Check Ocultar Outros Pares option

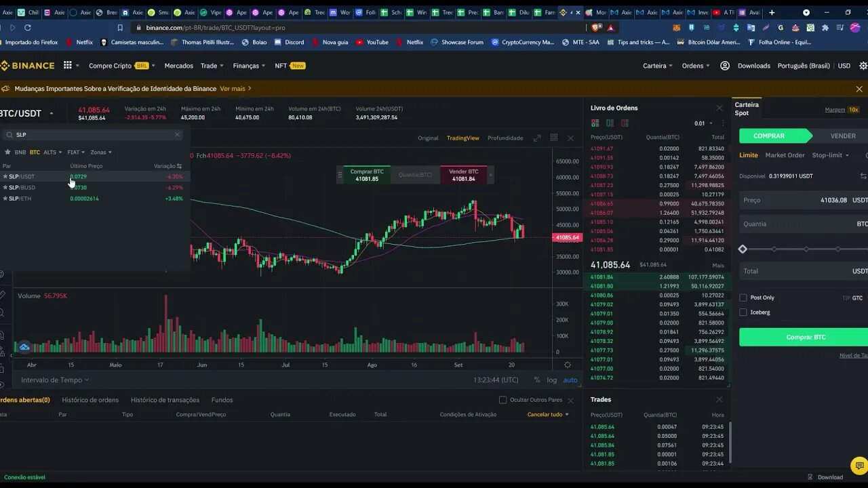coord(502,400)
